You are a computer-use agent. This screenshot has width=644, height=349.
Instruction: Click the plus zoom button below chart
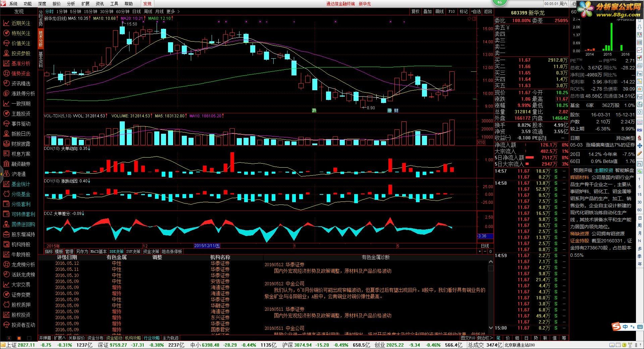click(x=479, y=251)
